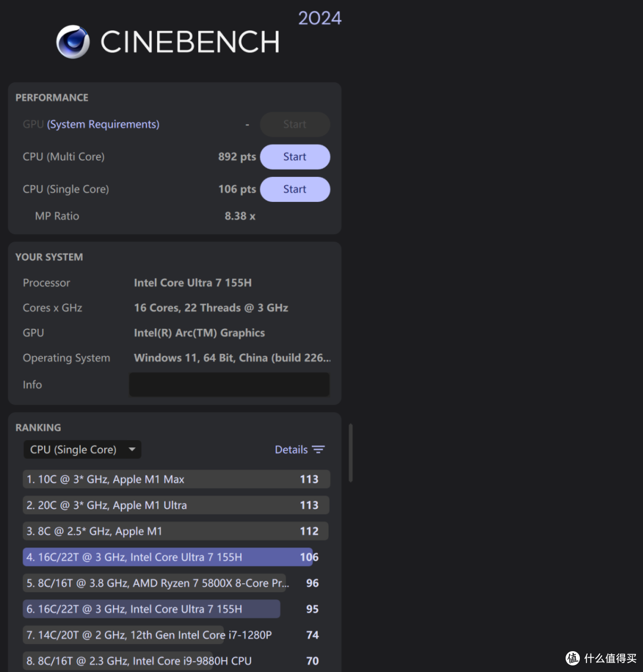The width and height of the screenshot is (643, 672).
Task: Open the System Requirements link
Action: click(x=104, y=125)
